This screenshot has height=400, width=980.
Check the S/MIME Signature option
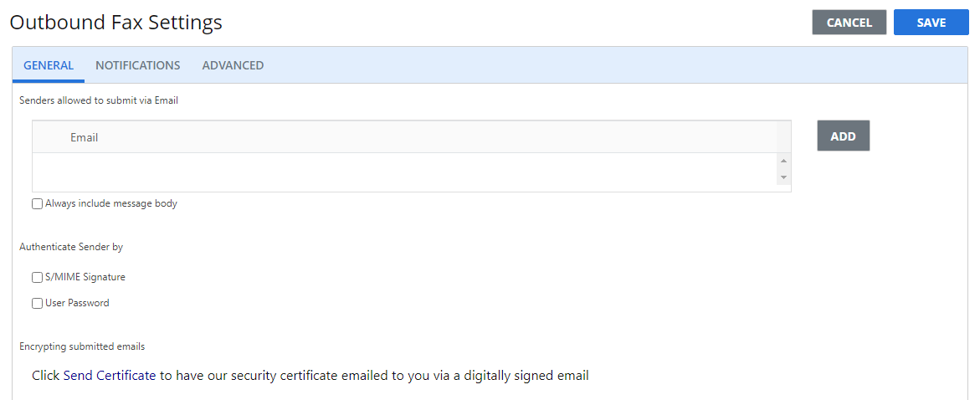click(x=38, y=277)
